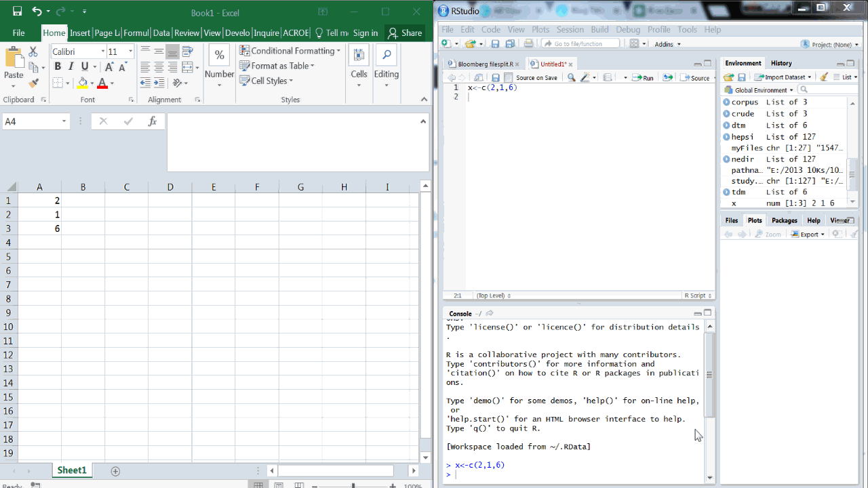This screenshot has height=488, width=868.
Task: Click the RStudio save all files icon
Action: [509, 43]
